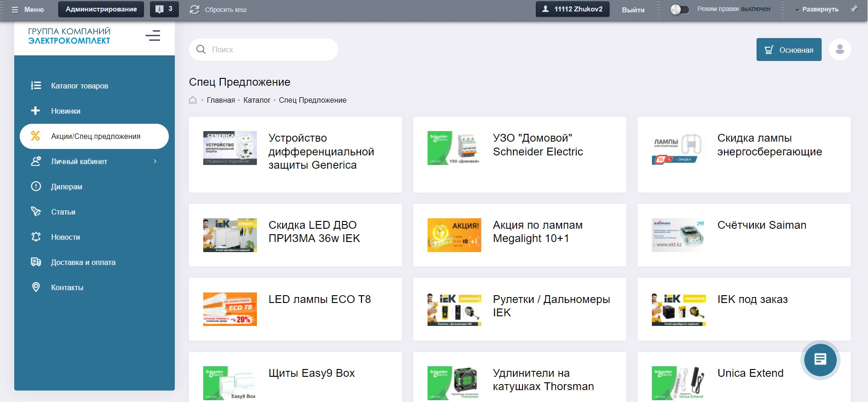Click the Личный кабинет person icon
This screenshot has height=402, width=868.
pos(36,161)
